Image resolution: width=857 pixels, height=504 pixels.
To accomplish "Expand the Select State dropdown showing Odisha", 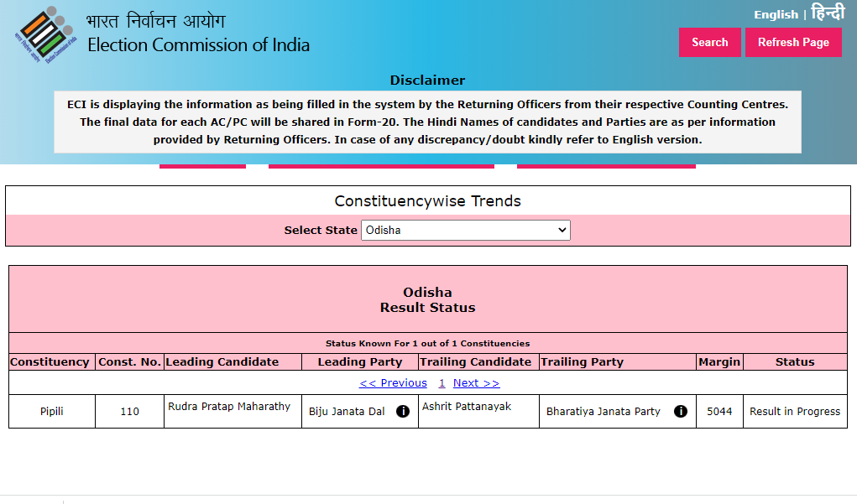I will coord(465,230).
